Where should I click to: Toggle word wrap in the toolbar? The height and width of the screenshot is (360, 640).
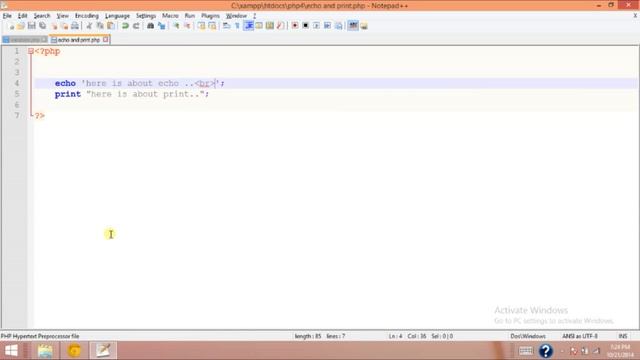tap(227, 26)
